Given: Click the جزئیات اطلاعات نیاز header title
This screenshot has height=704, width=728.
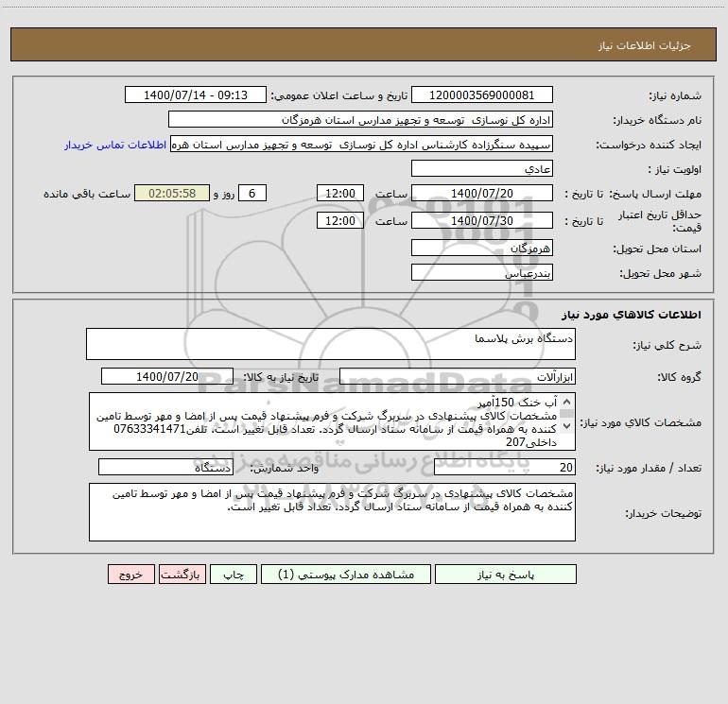Looking at the screenshot, I should (645, 45).
